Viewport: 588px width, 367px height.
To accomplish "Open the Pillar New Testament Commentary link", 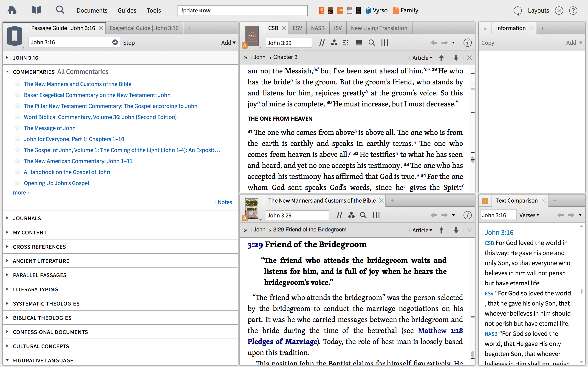I will click(110, 106).
